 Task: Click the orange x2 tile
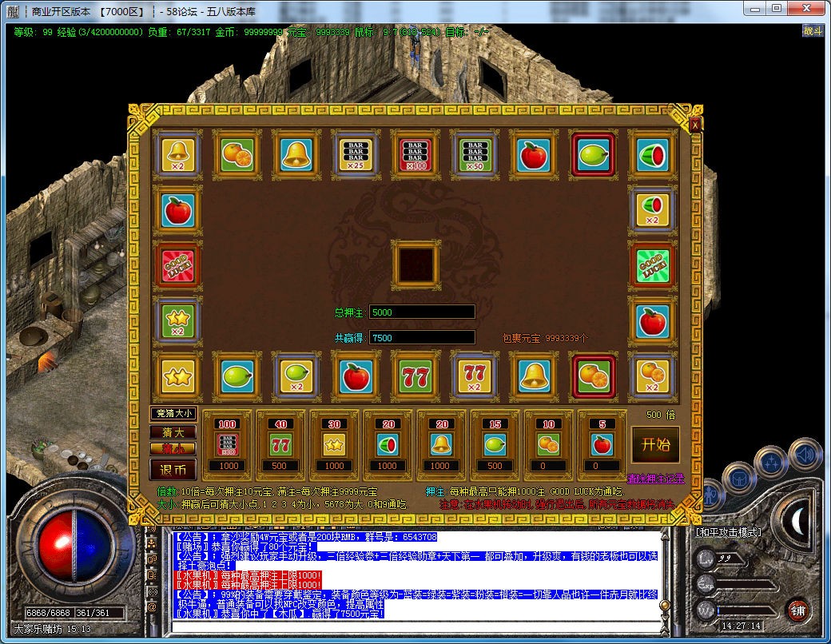click(652, 376)
